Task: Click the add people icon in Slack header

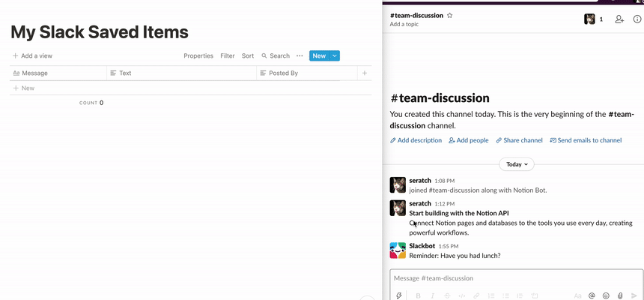Action: click(619, 19)
